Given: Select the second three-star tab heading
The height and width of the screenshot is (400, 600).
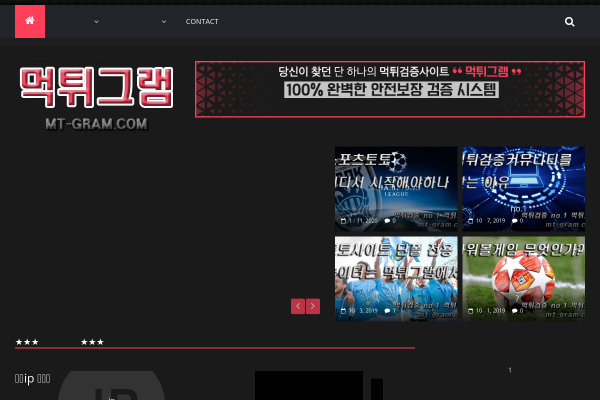Looking at the screenshot, I should [x=92, y=342].
